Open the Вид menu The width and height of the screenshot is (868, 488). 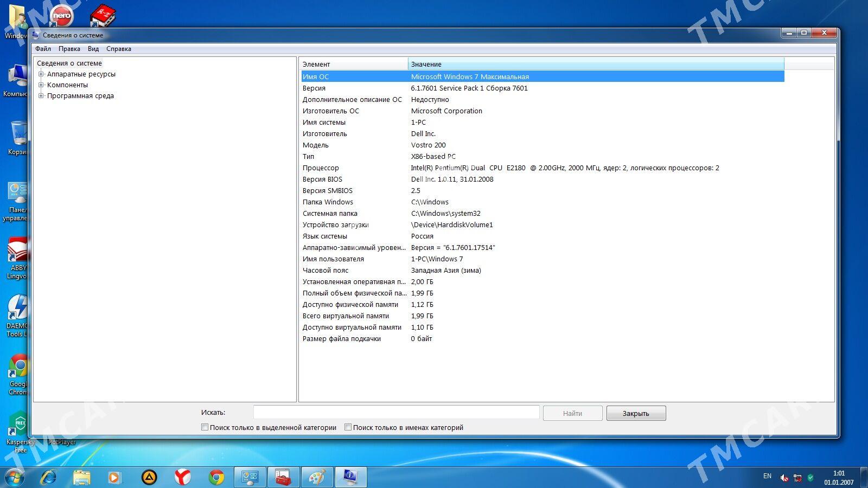(93, 49)
